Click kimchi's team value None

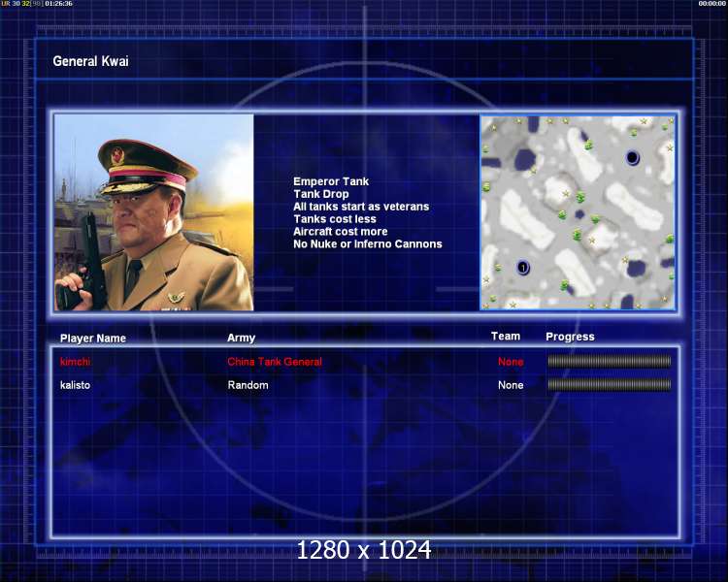pos(511,362)
